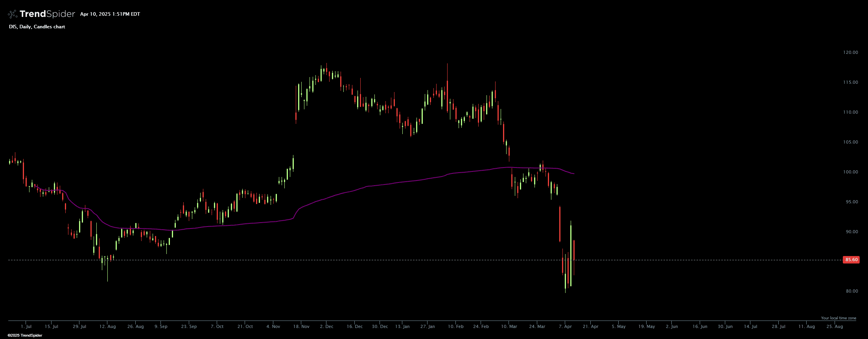Click the '27. Jan' date axis label
868x339 pixels.
point(428,326)
